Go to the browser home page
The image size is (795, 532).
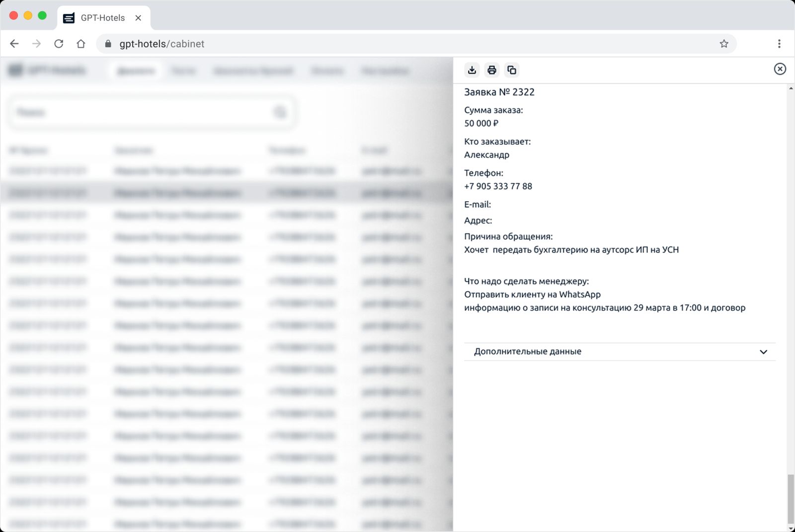[x=80, y=44]
